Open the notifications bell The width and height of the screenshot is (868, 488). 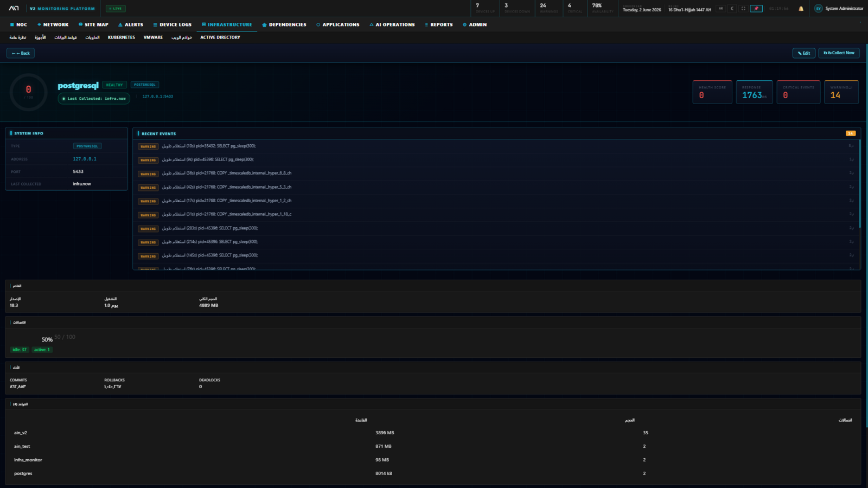(801, 9)
